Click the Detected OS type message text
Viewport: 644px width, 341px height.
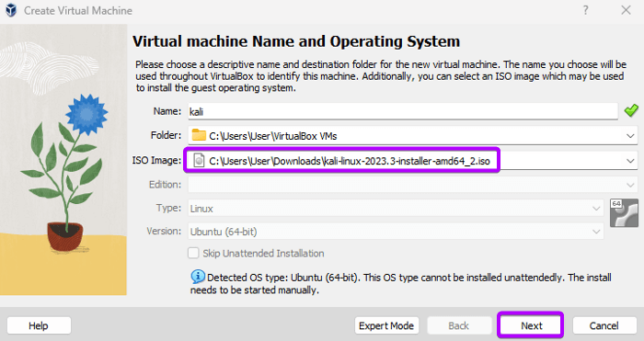(401, 283)
